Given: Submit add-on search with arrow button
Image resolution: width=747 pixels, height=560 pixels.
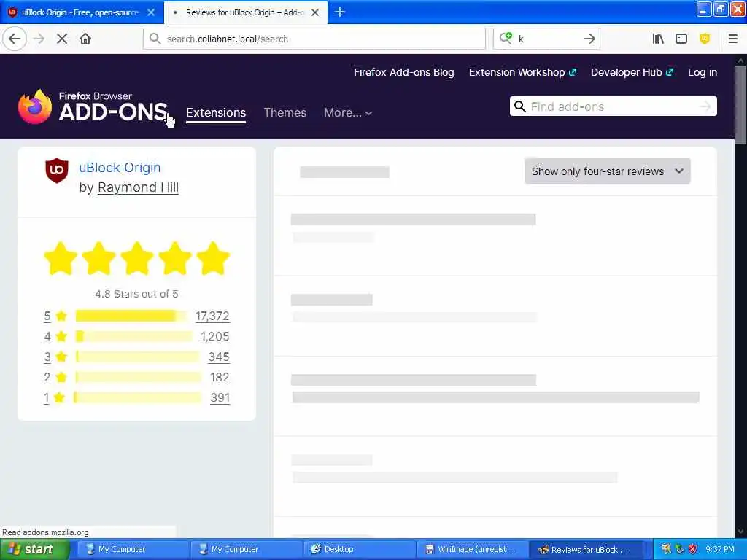Looking at the screenshot, I should click(x=705, y=106).
